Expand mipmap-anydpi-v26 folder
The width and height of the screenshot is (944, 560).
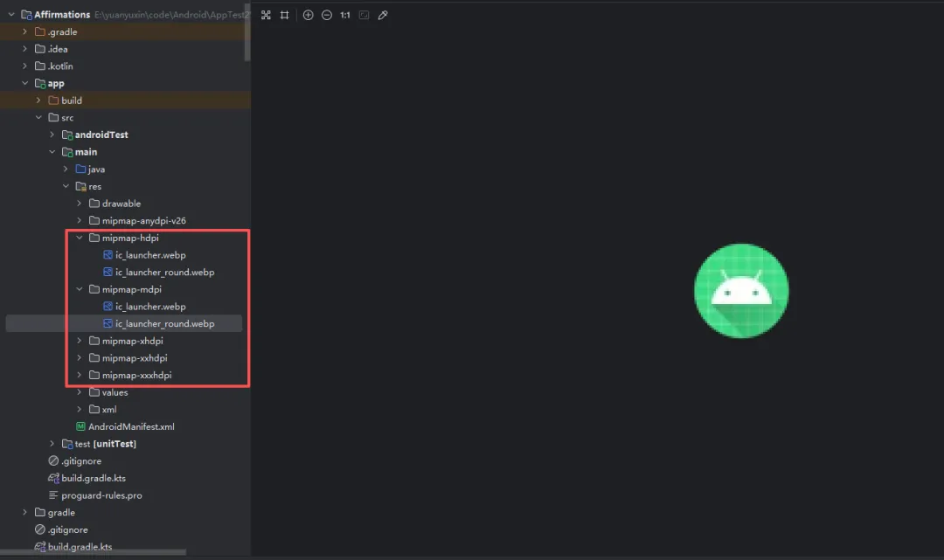click(x=79, y=220)
